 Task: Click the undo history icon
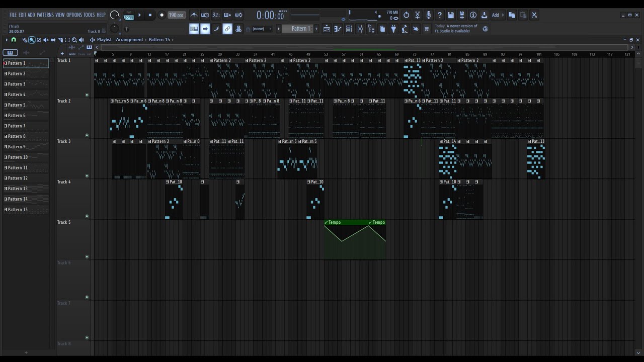pos(407,15)
